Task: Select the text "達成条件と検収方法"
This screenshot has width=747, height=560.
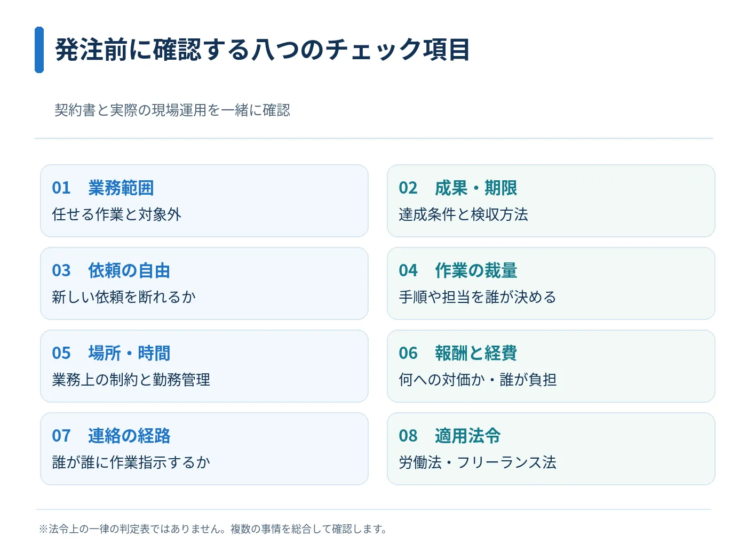Action: click(463, 214)
